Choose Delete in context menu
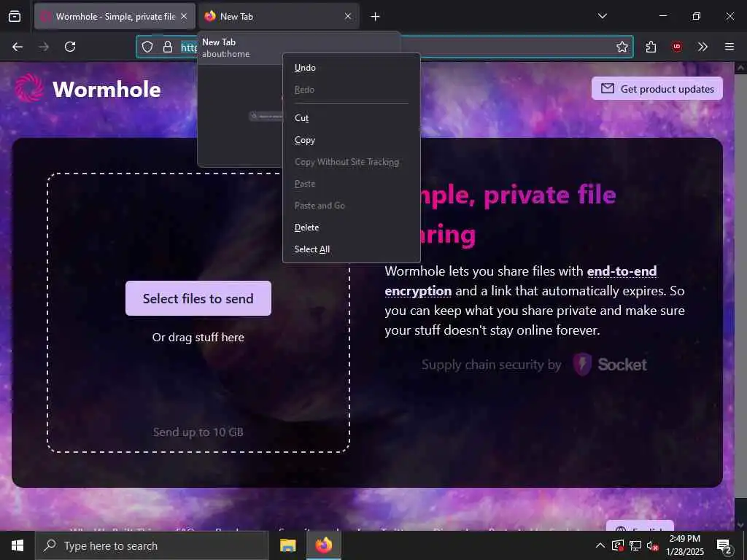The image size is (747, 560). (352, 227)
